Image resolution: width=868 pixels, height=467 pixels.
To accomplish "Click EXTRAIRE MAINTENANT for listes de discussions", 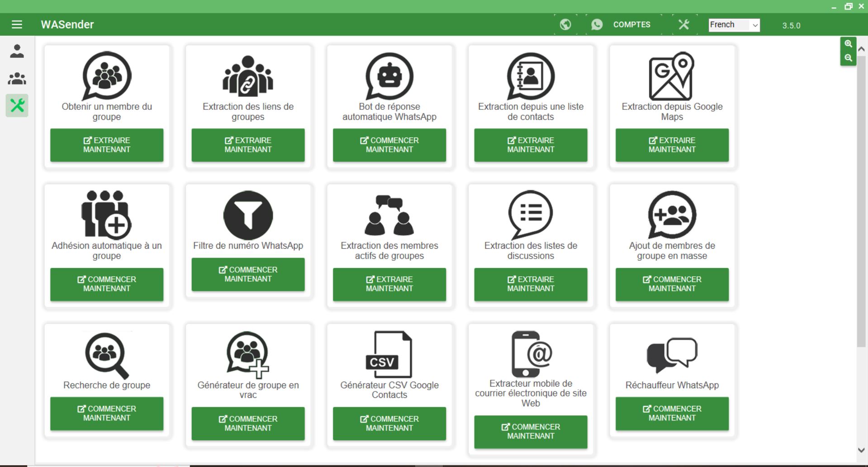I will coord(531,284).
